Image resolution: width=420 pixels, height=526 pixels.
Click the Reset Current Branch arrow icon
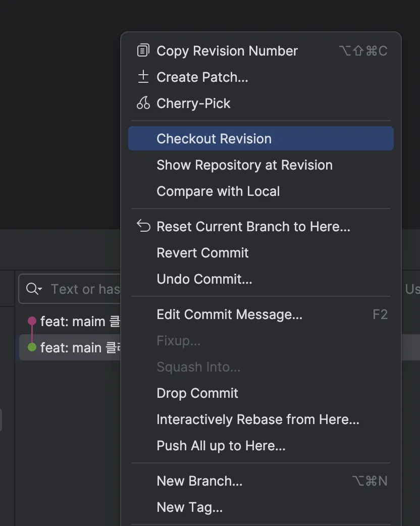pyautogui.click(x=144, y=226)
